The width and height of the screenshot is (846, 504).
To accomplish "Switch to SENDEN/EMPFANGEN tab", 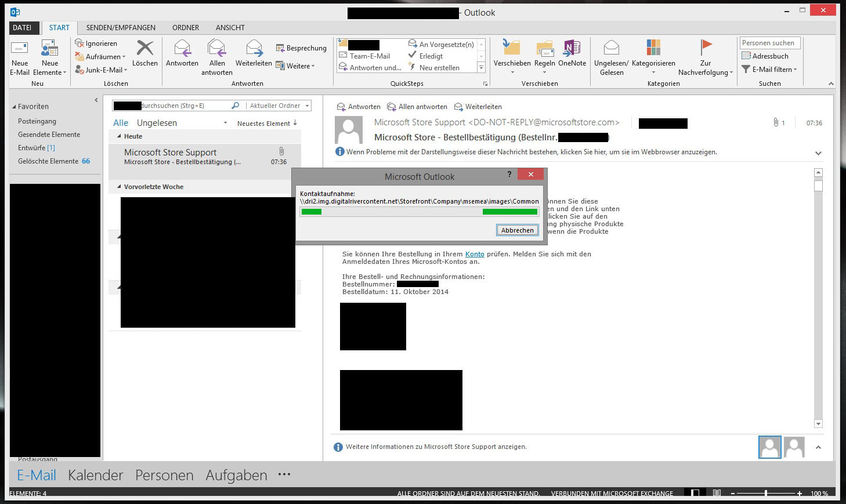I will (121, 28).
